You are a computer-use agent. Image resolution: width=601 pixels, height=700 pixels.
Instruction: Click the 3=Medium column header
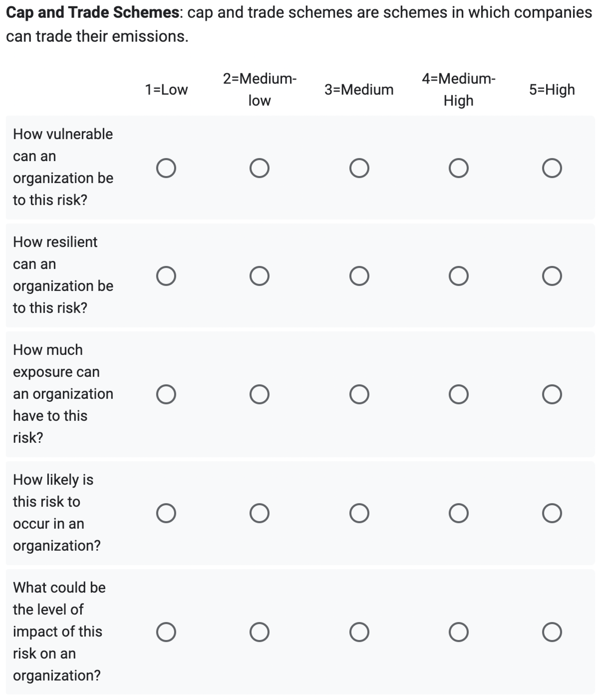coord(359,90)
